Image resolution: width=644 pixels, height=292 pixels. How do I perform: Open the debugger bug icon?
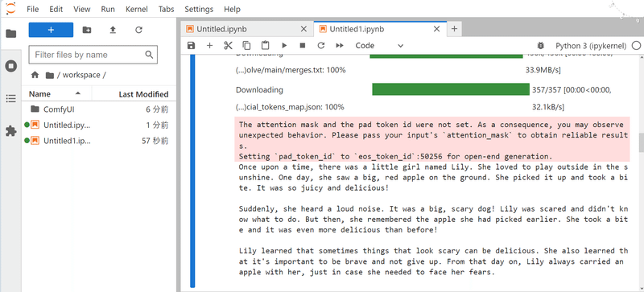click(540, 46)
